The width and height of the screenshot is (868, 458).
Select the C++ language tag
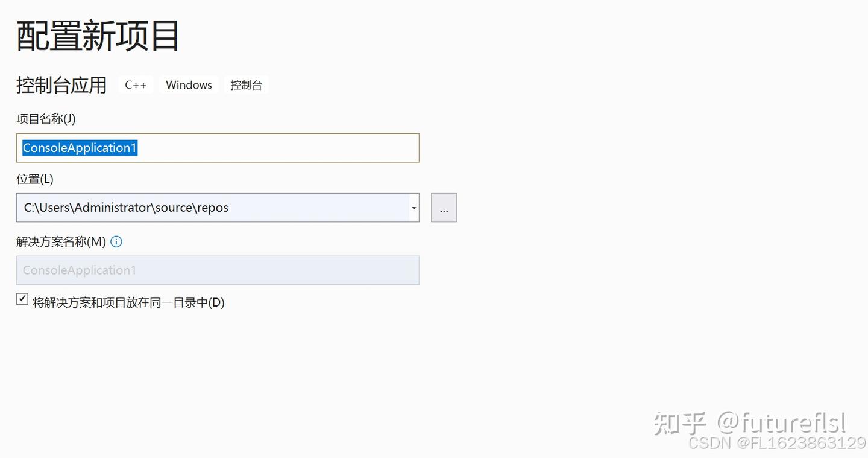pyautogui.click(x=136, y=85)
